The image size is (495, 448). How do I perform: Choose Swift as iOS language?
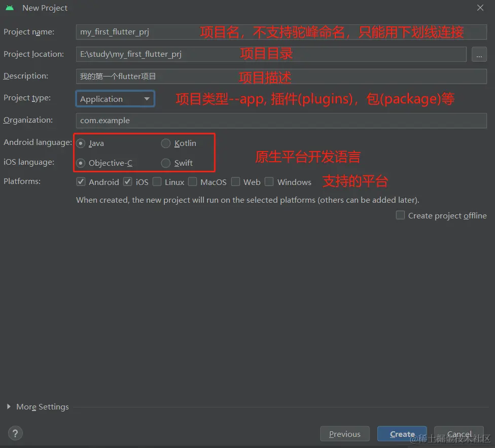click(x=165, y=163)
